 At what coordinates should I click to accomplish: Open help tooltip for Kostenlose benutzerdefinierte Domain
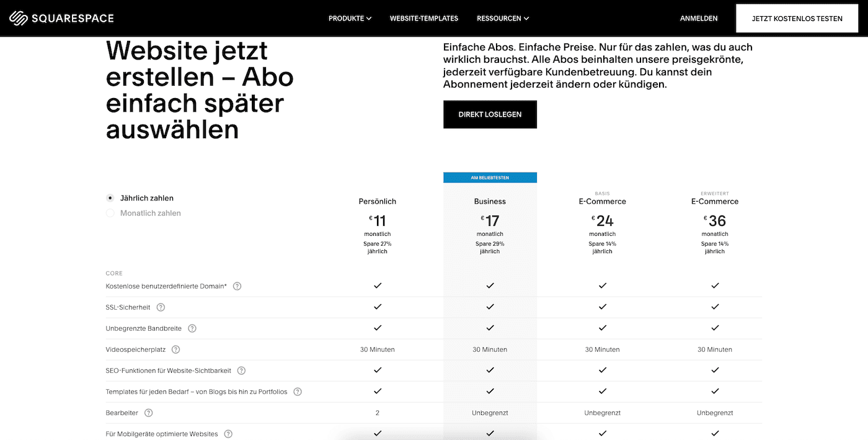point(237,286)
